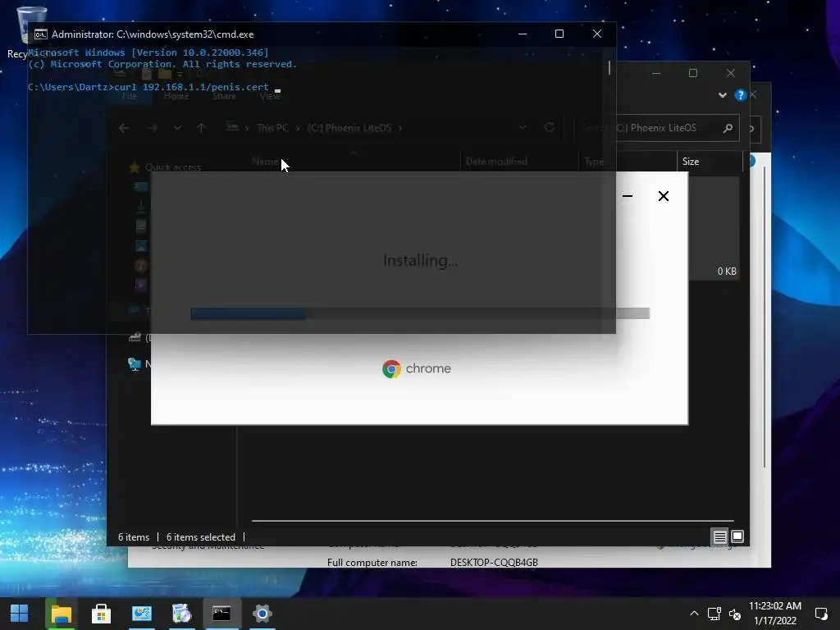Image resolution: width=840 pixels, height=630 pixels.
Task: Minimize the Administrator cmd.exe window
Action: click(523, 34)
